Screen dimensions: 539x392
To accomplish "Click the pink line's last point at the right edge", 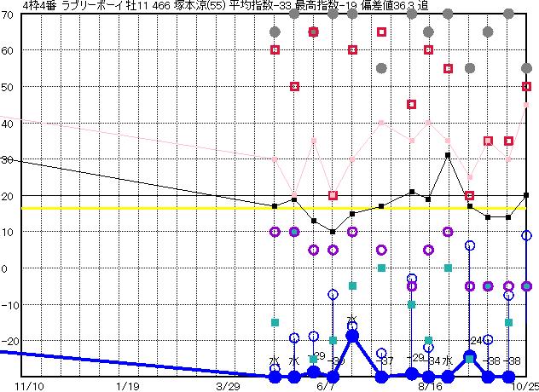I will pyautogui.click(x=527, y=105).
